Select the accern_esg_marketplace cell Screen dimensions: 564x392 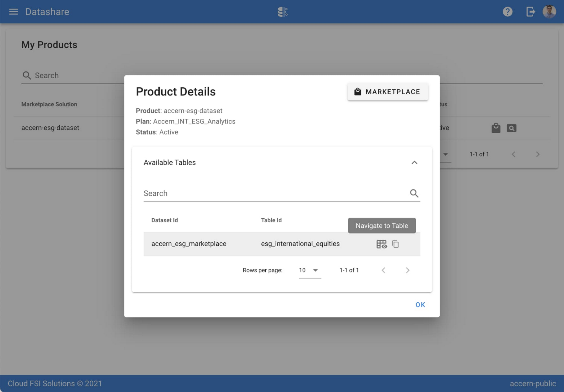click(x=189, y=244)
